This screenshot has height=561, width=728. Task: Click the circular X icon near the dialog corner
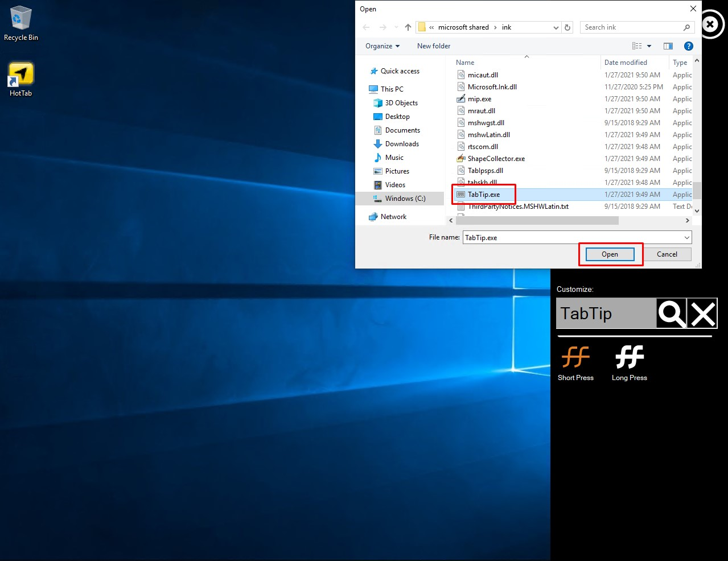(710, 24)
